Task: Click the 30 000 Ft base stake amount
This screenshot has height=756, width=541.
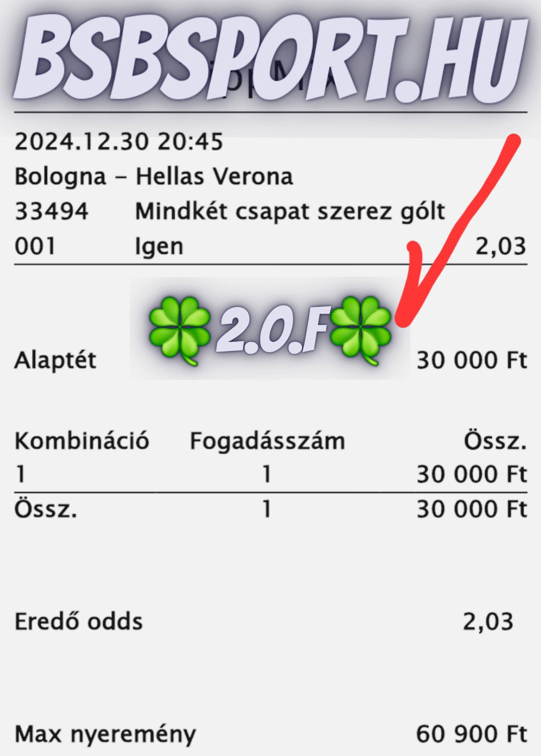Action: [472, 360]
